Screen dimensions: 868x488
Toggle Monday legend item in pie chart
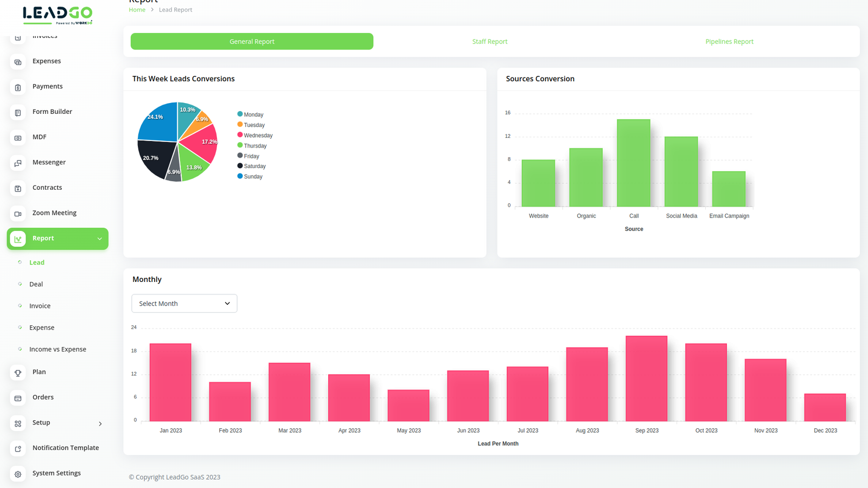(x=250, y=114)
